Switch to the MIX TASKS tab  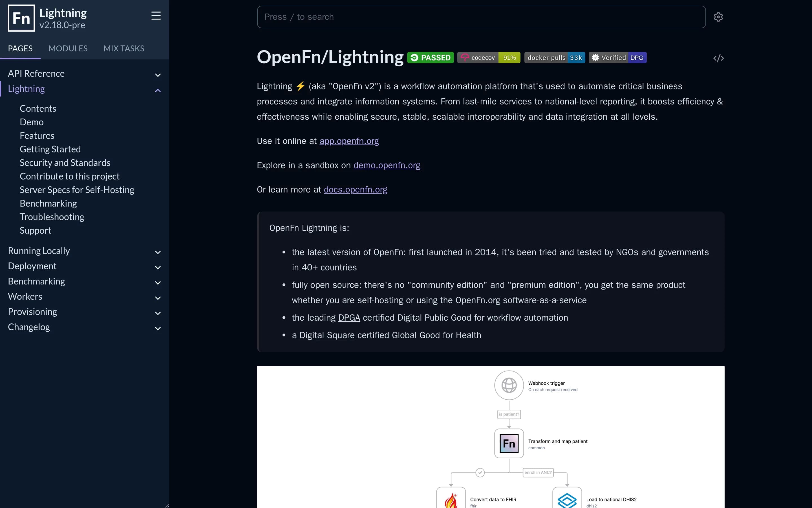coord(124,49)
